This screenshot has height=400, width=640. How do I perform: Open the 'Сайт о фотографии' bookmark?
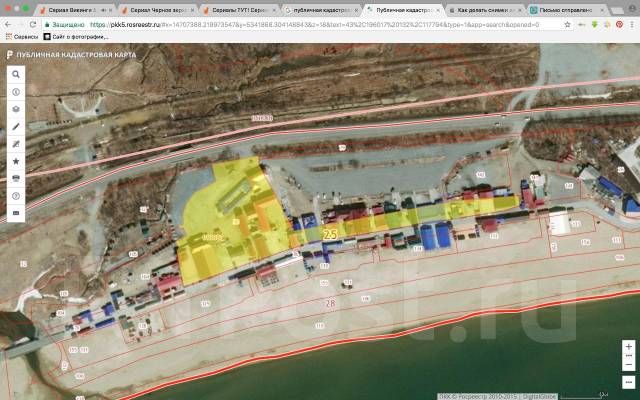point(78,36)
